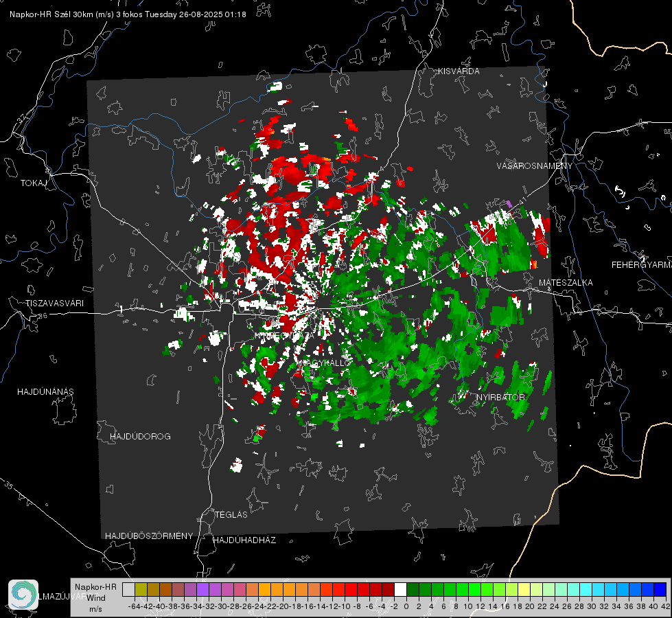This screenshot has width=672, height=618.
Task: Click the 42 value at legend's right end
Action: [665, 606]
